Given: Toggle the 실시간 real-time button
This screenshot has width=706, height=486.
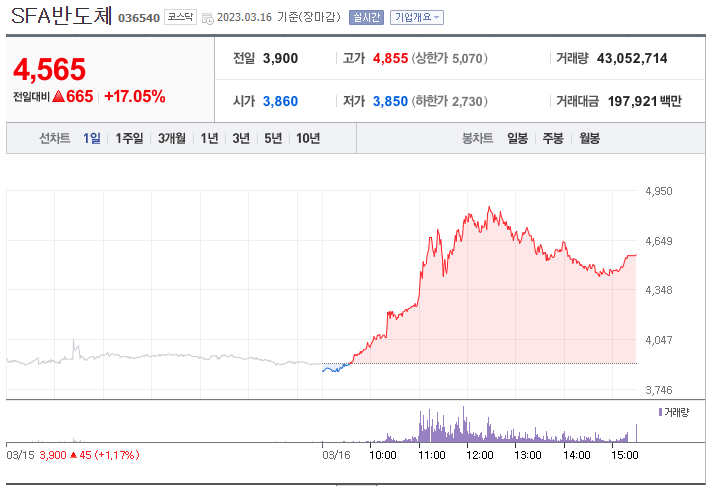Looking at the screenshot, I should pyautogui.click(x=366, y=18).
